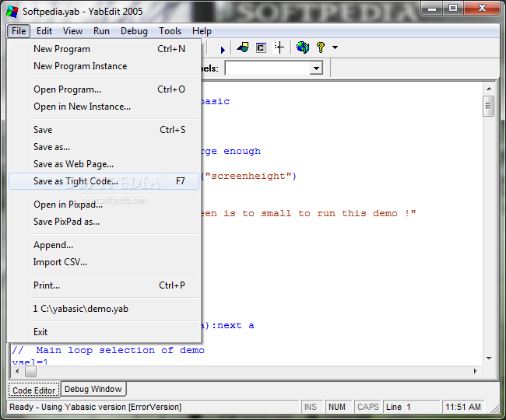Click the '// Main loop selection of demo' comment line
Screen dimensions: 506x420
coord(108,350)
